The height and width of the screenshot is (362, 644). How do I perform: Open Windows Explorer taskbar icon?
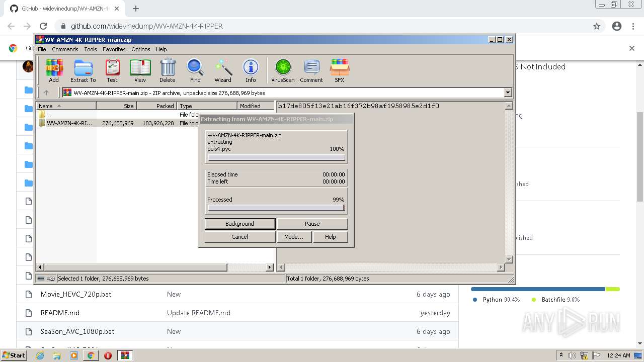(57, 355)
